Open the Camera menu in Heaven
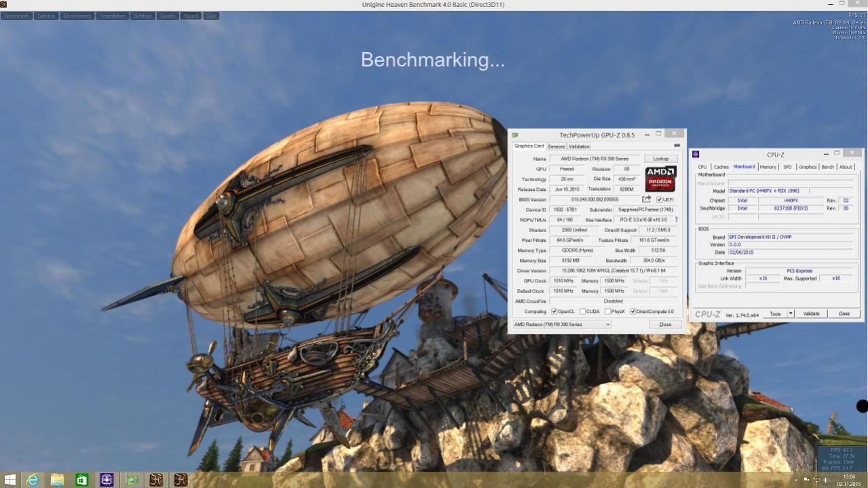Image resolution: width=868 pixels, height=488 pixels. click(46, 16)
